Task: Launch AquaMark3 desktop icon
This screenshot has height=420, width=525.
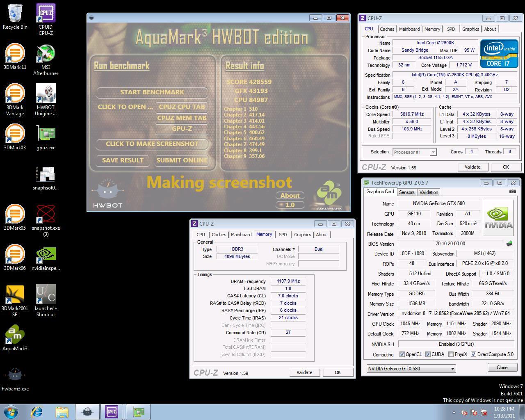Action: pyautogui.click(x=15, y=338)
